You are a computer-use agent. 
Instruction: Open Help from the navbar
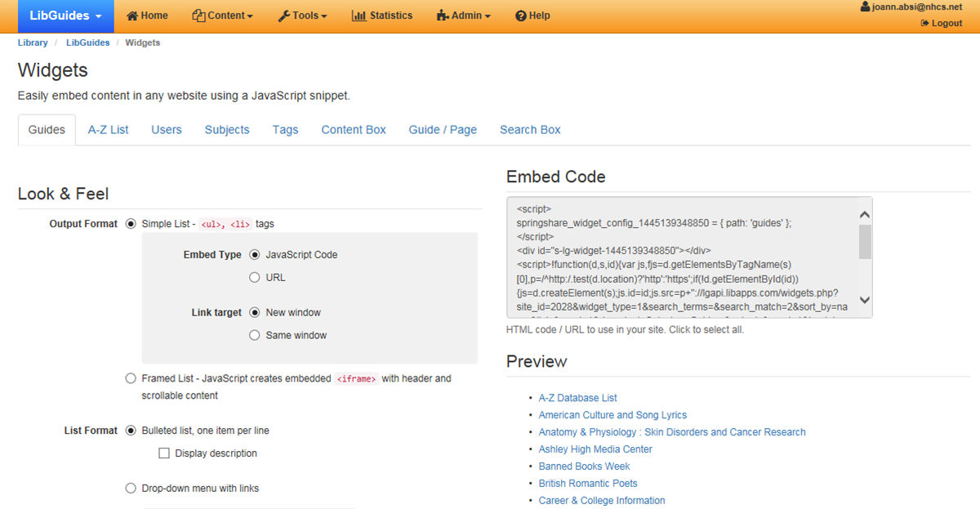click(x=532, y=16)
